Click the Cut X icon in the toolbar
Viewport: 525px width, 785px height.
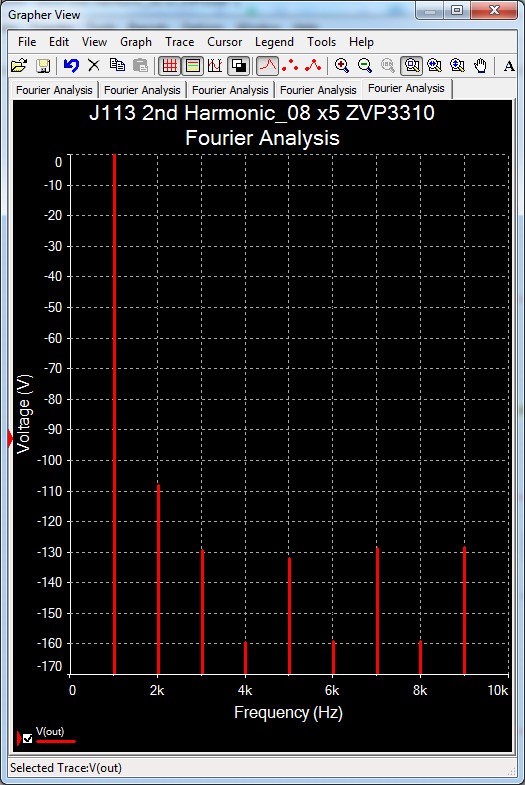(94, 66)
